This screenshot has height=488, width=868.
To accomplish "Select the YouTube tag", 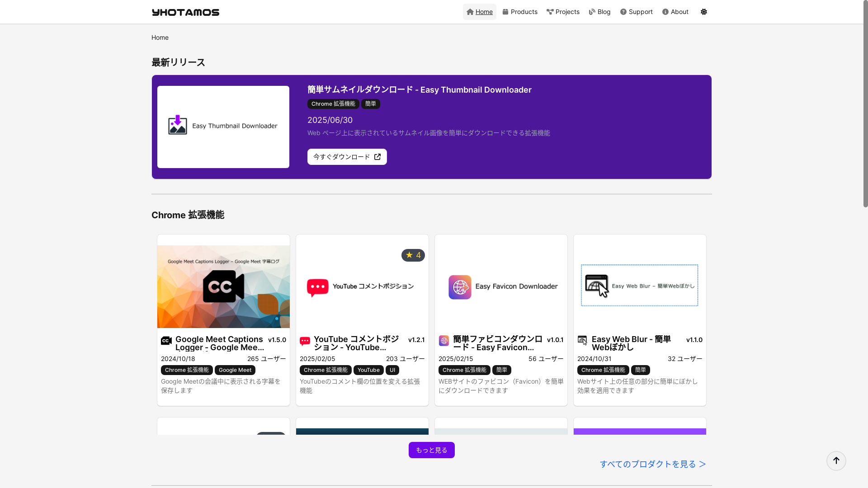I will click(x=368, y=370).
